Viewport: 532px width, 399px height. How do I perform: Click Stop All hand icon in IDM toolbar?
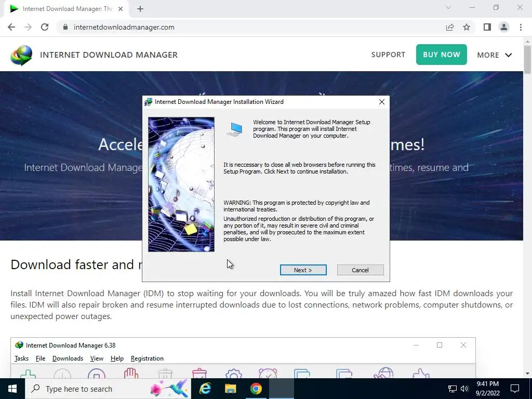pos(131,374)
